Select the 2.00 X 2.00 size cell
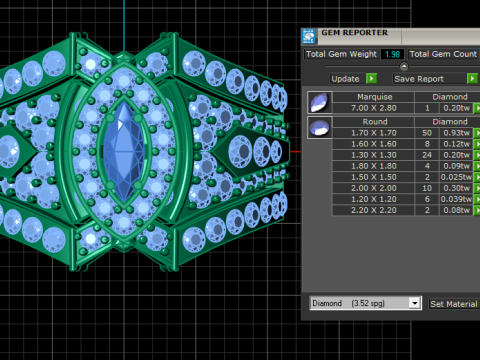The width and height of the screenshot is (480, 360). [374, 188]
